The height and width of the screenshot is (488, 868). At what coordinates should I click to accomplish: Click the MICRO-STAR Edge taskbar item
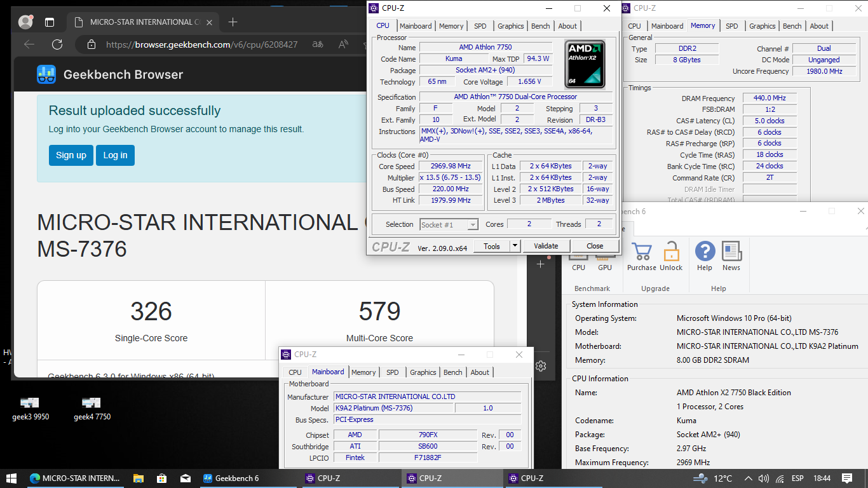click(x=75, y=478)
